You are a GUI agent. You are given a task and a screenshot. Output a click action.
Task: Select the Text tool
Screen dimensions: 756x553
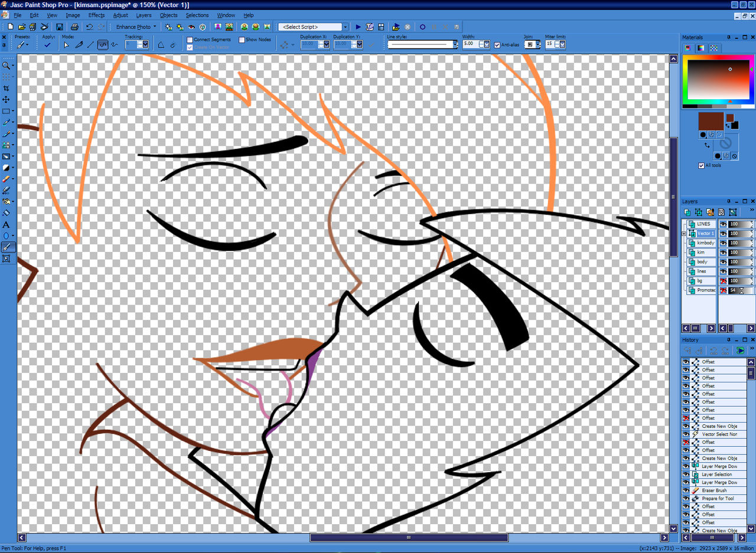[x=6, y=224]
